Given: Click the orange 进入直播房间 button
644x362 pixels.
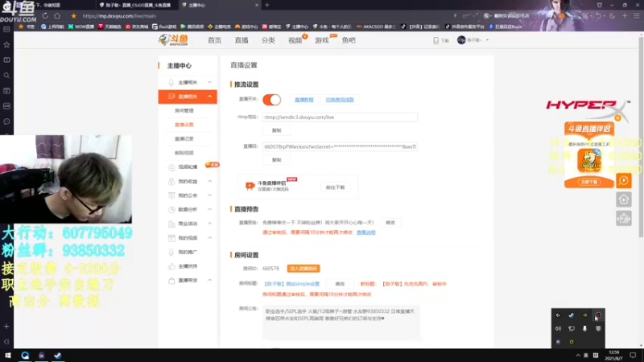Looking at the screenshot, I should point(303,269).
